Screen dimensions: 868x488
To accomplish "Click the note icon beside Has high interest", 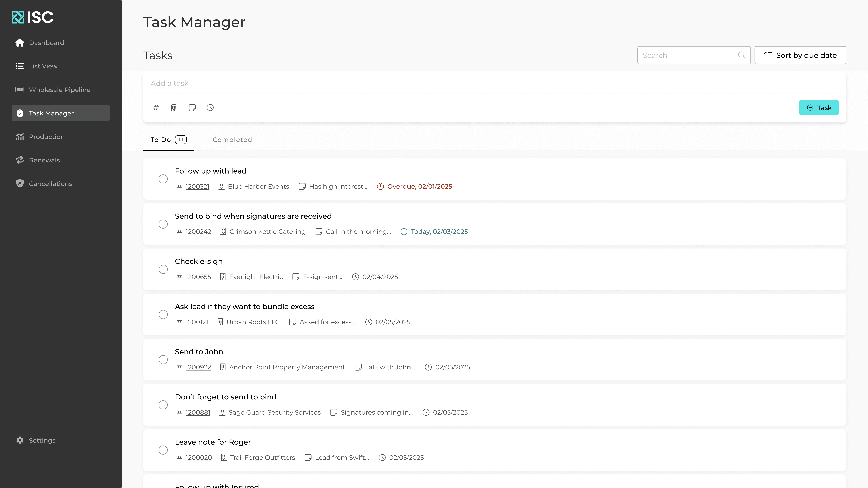I will point(302,187).
